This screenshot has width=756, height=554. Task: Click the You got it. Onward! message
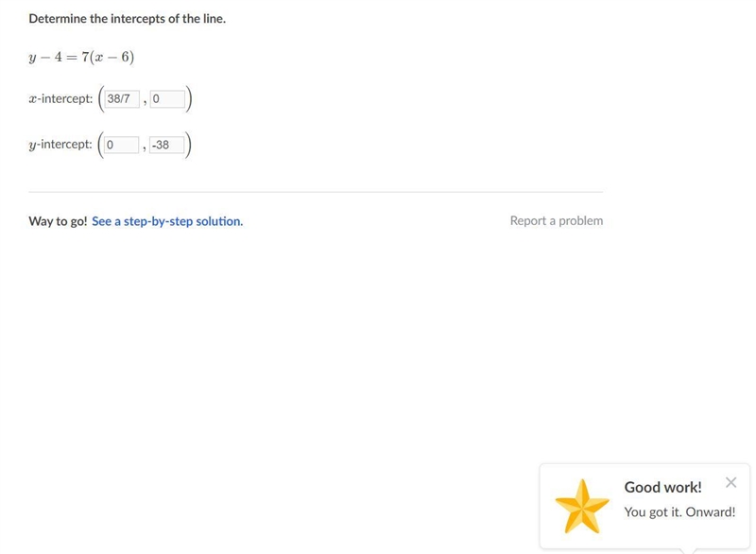tap(679, 512)
